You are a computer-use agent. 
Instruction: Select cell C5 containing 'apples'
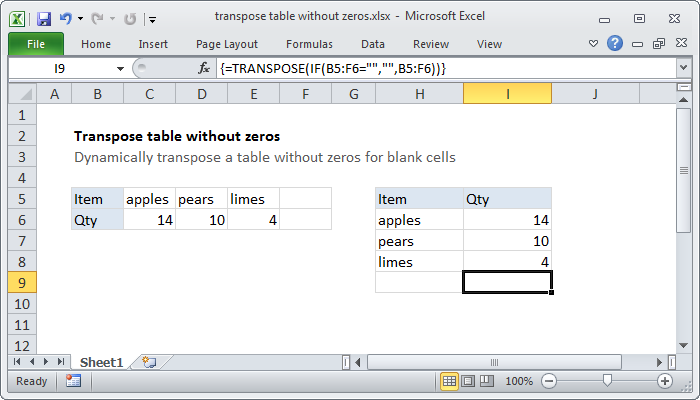point(150,199)
